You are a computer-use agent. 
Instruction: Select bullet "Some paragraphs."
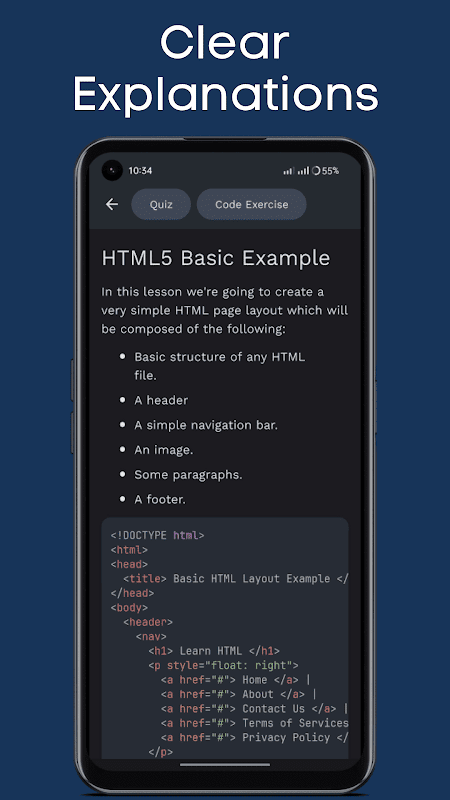click(188, 474)
